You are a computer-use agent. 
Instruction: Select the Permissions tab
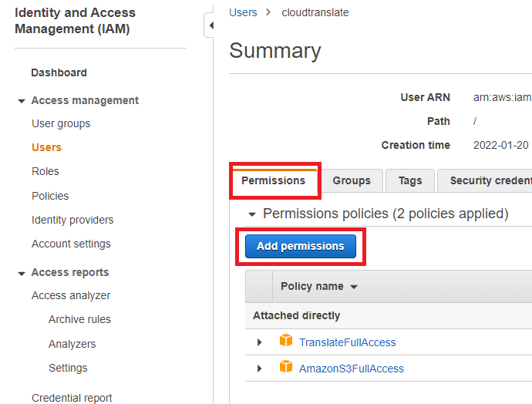click(274, 180)
